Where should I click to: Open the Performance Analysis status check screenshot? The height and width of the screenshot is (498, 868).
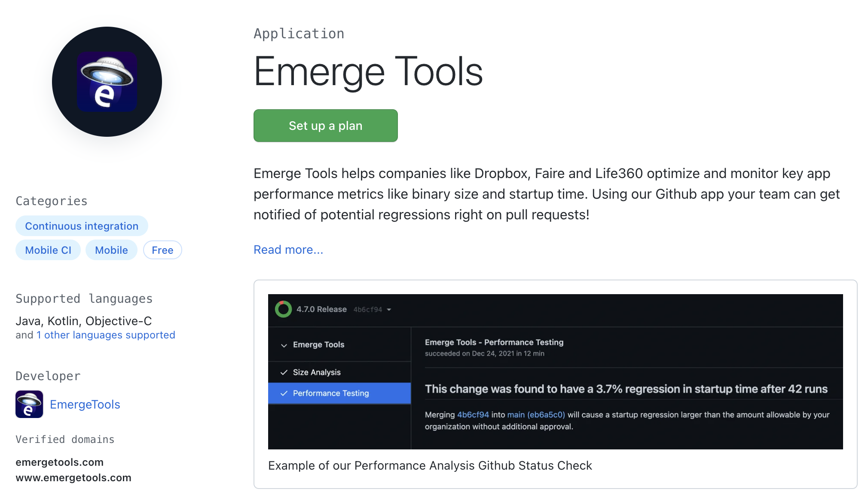[555, 372]
